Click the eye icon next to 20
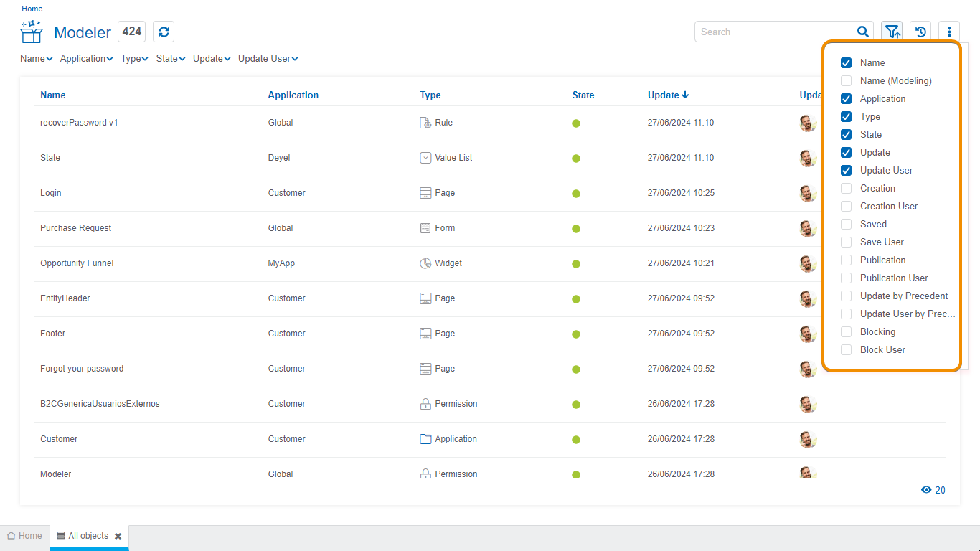 point(926,490)
